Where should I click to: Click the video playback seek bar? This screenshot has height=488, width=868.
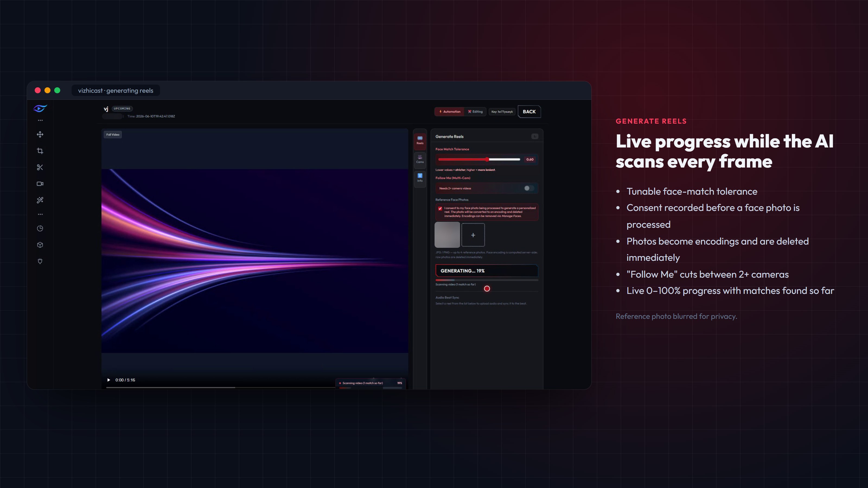(x=221, y=388)
